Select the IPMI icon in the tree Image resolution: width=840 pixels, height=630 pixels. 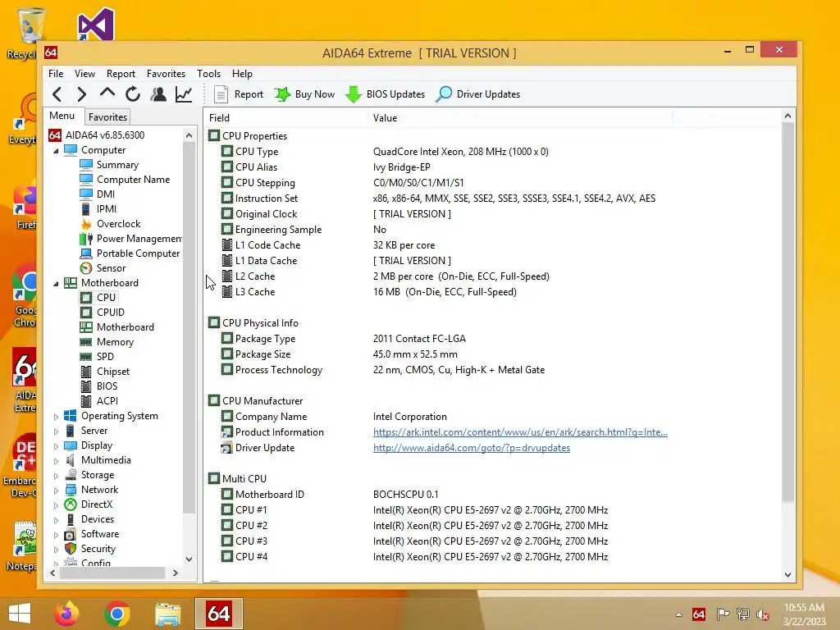point(85,209)
